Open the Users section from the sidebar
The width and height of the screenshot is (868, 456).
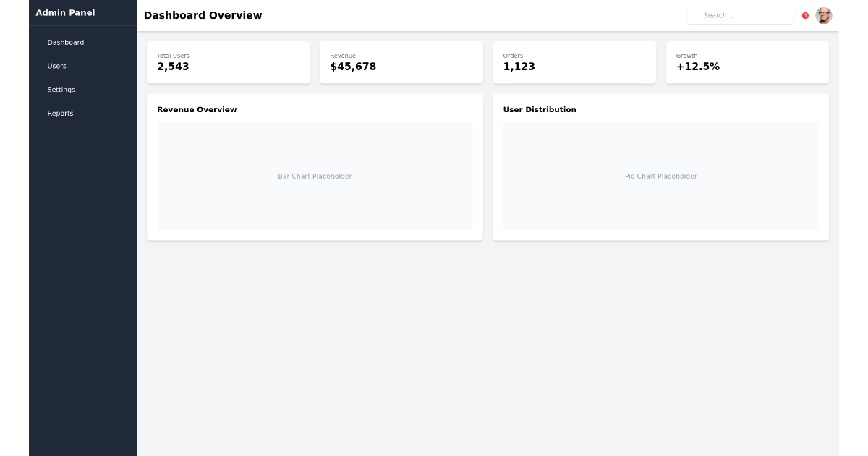click(56, 66)
